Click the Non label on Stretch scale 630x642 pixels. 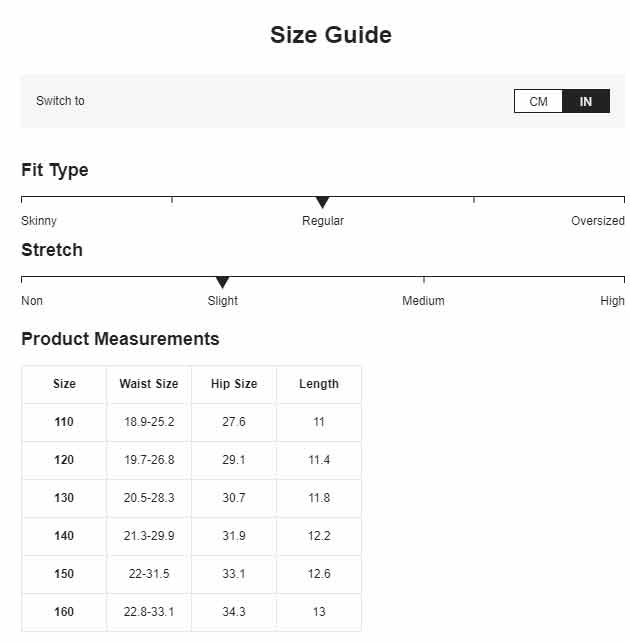[32, 301]
